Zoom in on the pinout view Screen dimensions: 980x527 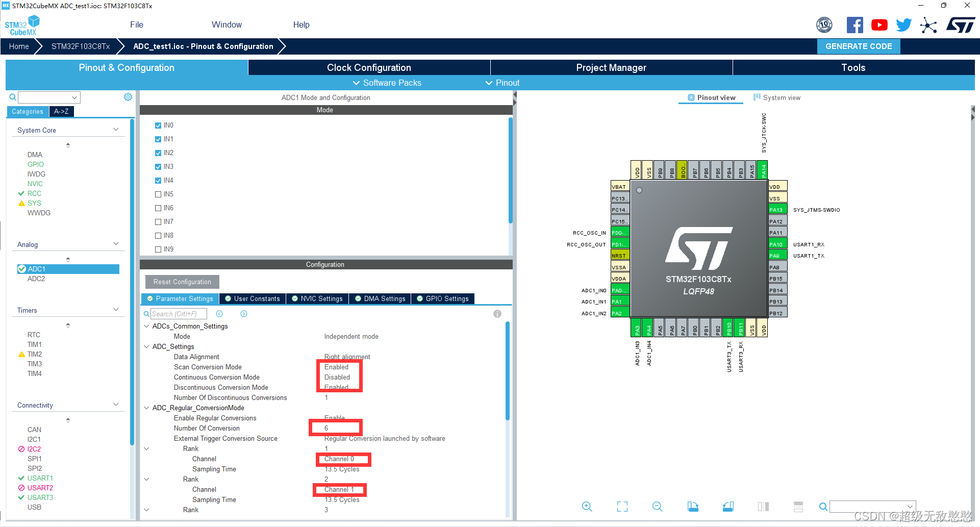587,507
